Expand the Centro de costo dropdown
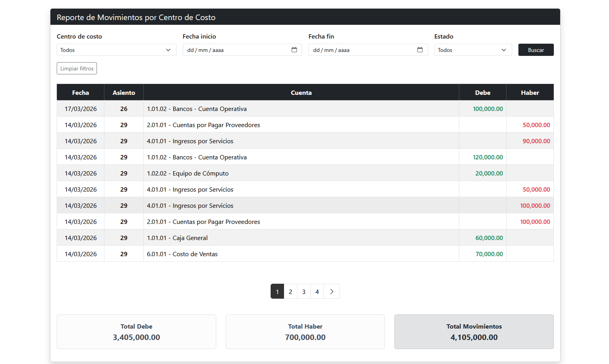Image resolution: width=609 pixels, height=364 pixels. (116, 50)
